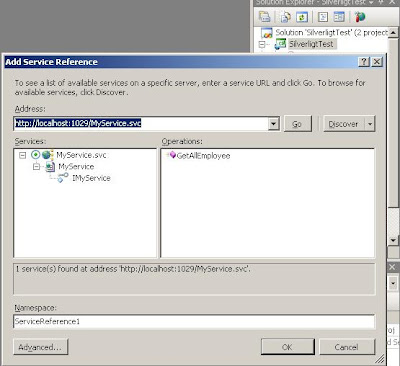Confirm with the OK button

[x=287, y=347]
